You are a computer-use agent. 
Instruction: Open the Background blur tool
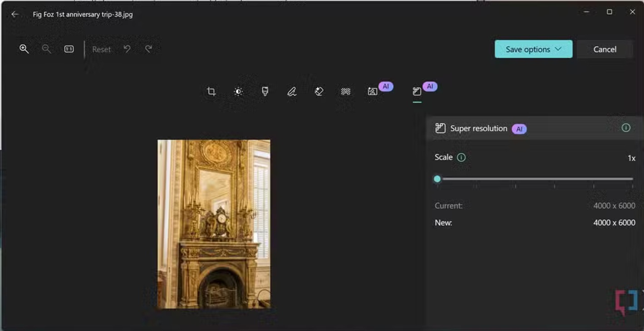tap(346, 92)
